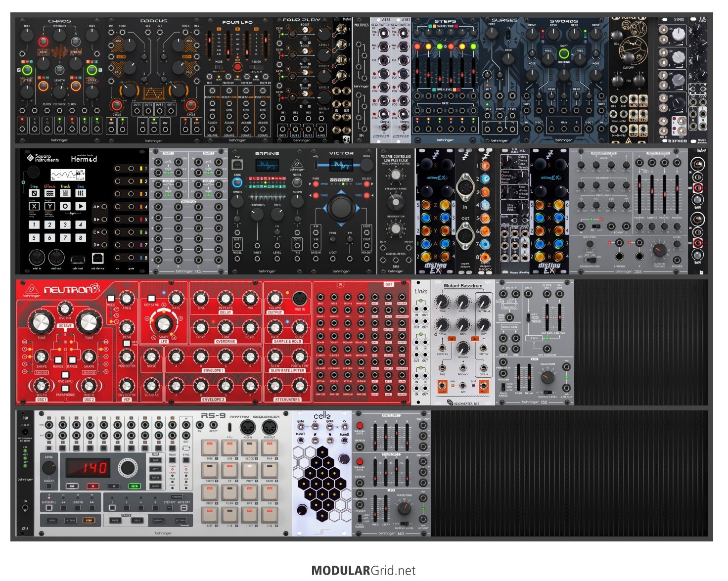Click the red 140 tempo display on RS-9
The height and width of the screenshot is (581, 728).
pyautogui.click(x=89, y=467)
